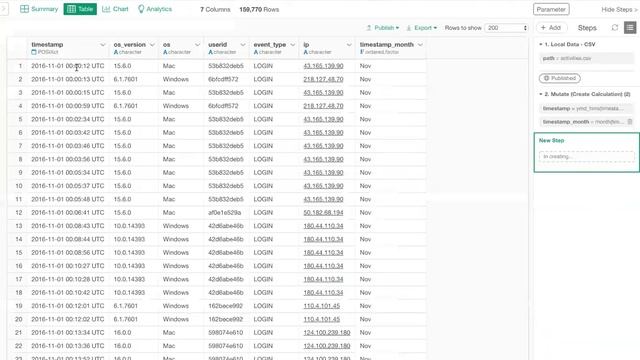The image size is (640, 360).
Task: Click the Publish upload icon
Action: pyautogui.click(x=369, y=28)
